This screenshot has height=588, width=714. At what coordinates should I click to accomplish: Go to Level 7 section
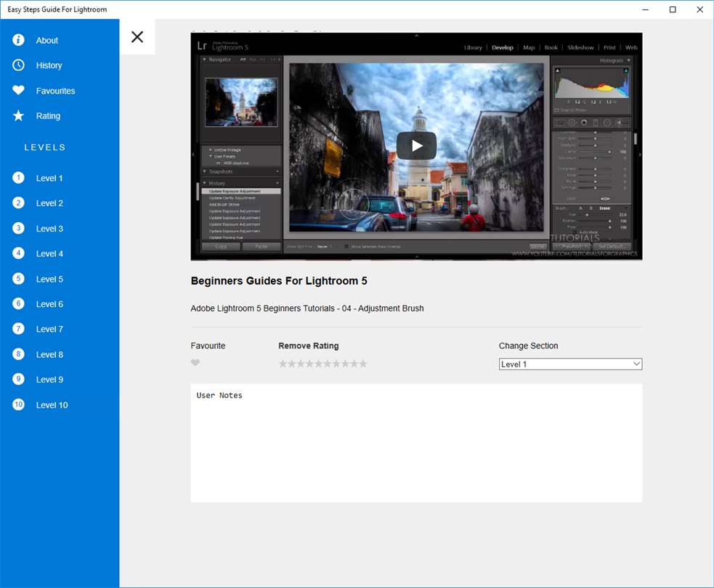pyautogui.click(x=49, y=330)
